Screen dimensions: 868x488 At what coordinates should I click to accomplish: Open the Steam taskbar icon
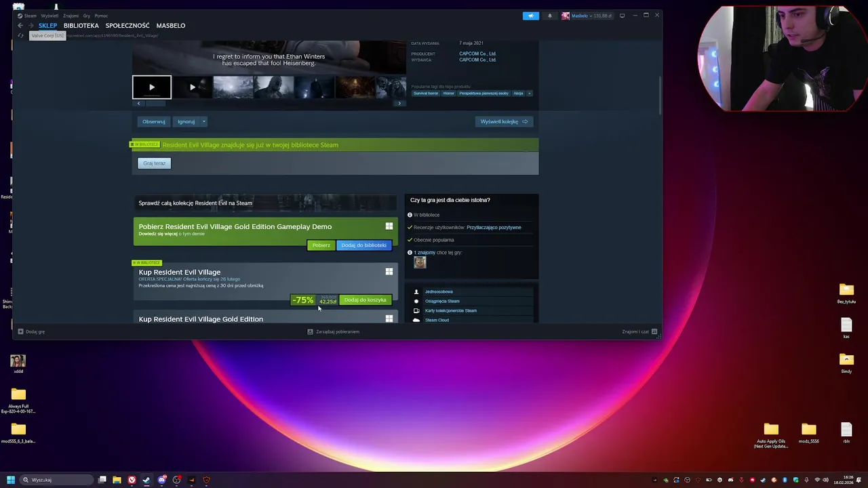146,480
